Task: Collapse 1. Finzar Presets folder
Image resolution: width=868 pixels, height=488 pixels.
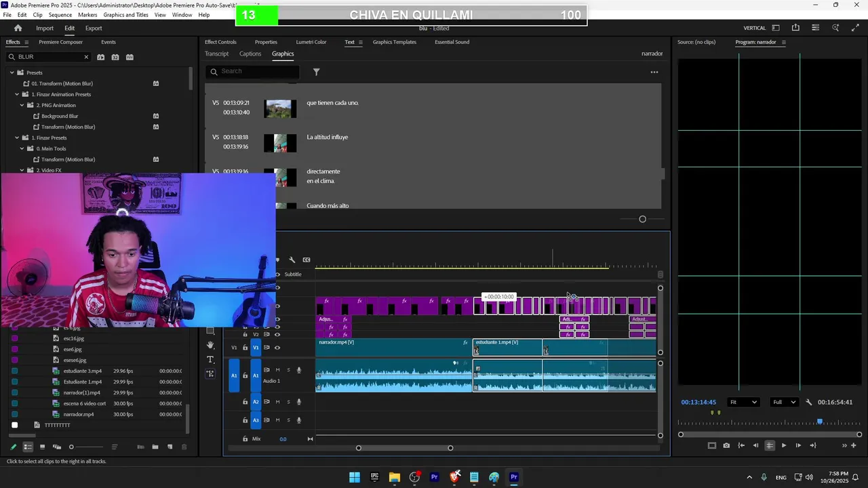Action: (17, 138)
